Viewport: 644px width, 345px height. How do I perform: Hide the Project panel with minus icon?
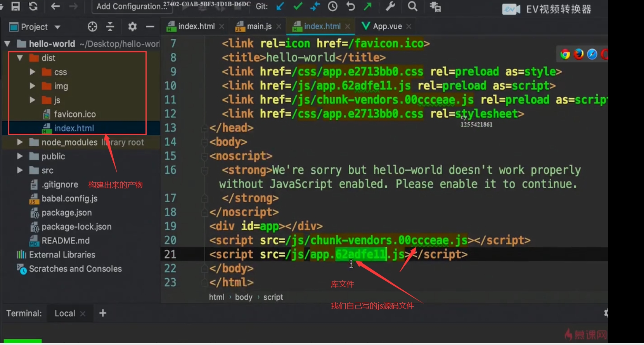click(150, 26)
